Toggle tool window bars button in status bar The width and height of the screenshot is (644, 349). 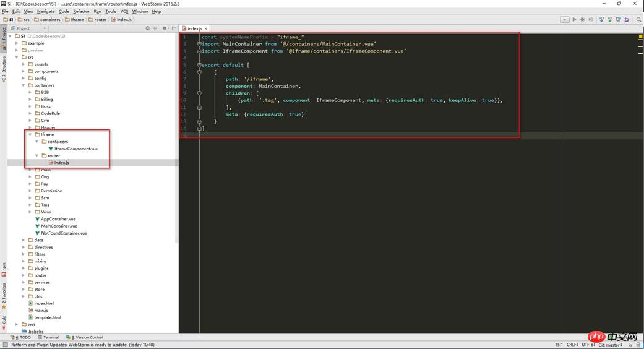(x=4, y=345)
